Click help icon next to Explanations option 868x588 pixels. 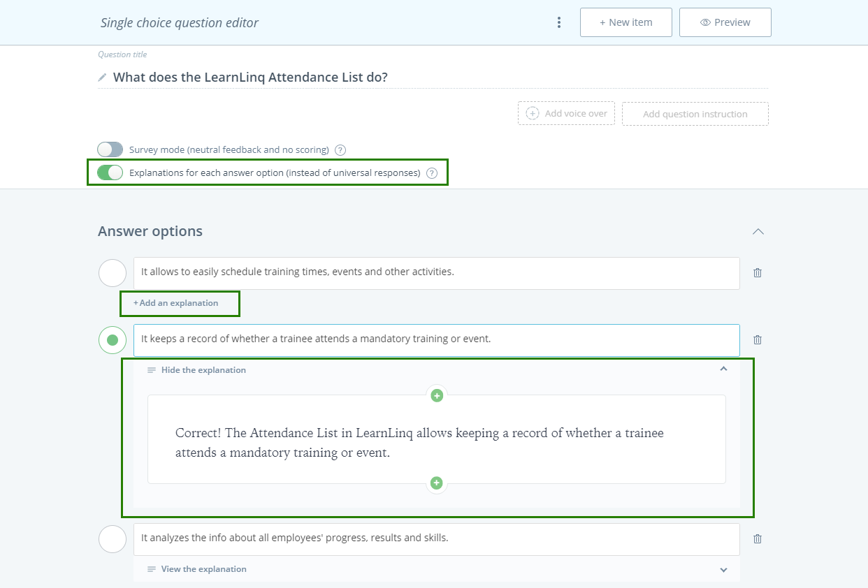pos(432,173)
